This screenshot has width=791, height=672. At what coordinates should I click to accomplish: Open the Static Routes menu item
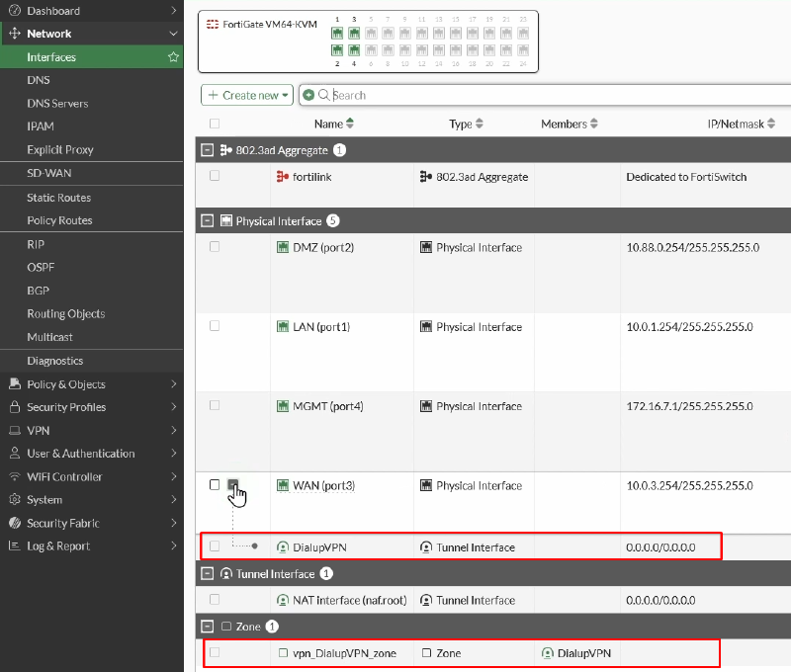click(58, 198)
